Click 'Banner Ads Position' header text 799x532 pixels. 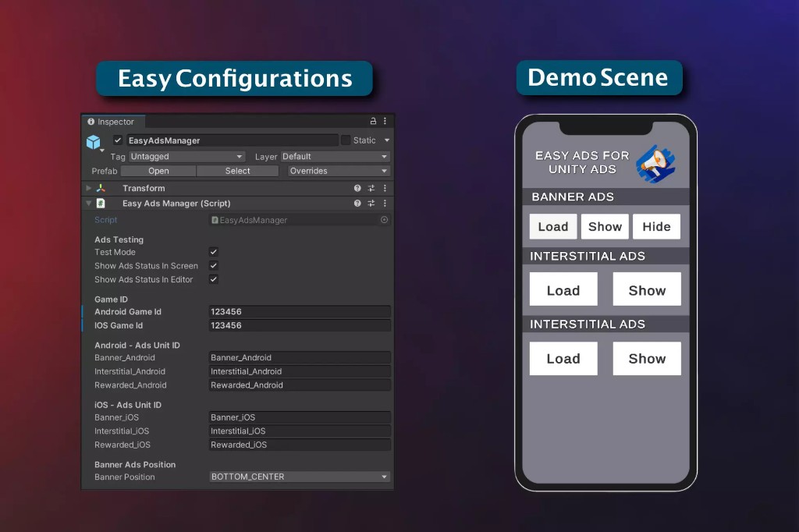pos(135,464)
